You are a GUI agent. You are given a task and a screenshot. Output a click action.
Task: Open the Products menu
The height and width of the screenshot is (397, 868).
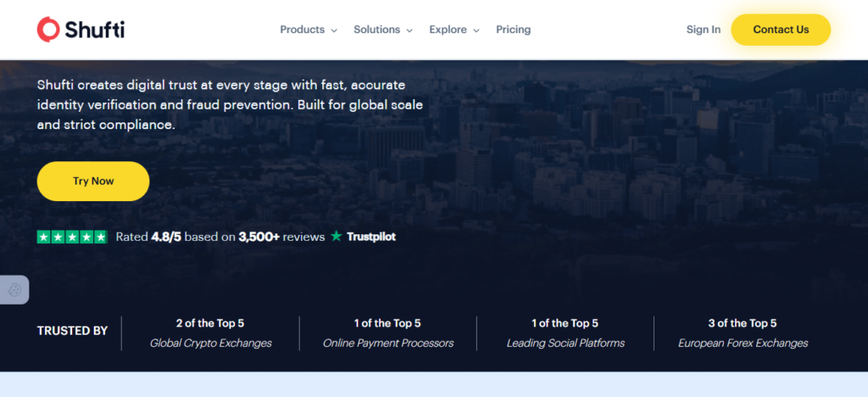tap(303, 30)
